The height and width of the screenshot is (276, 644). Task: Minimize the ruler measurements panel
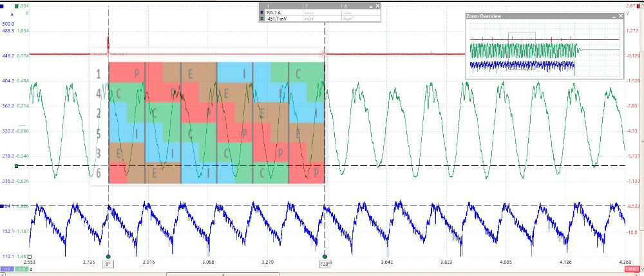point(371,6)
